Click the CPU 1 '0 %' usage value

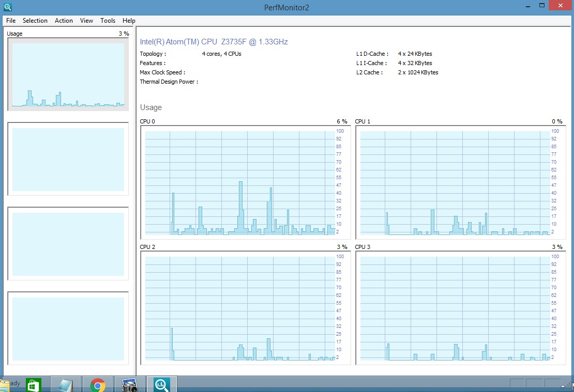click(x=557, y=121)
